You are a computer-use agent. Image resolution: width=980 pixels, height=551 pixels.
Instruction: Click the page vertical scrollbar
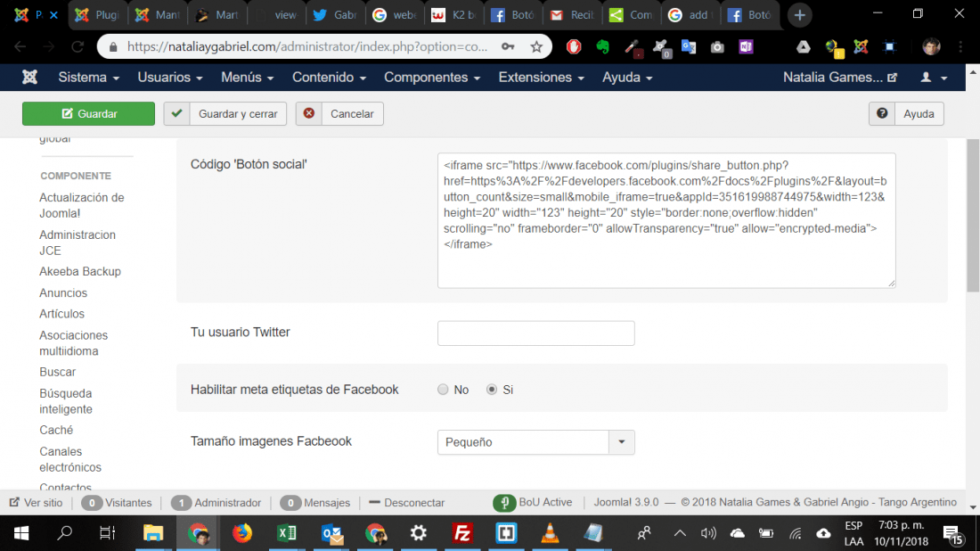[x=973, y=216]
